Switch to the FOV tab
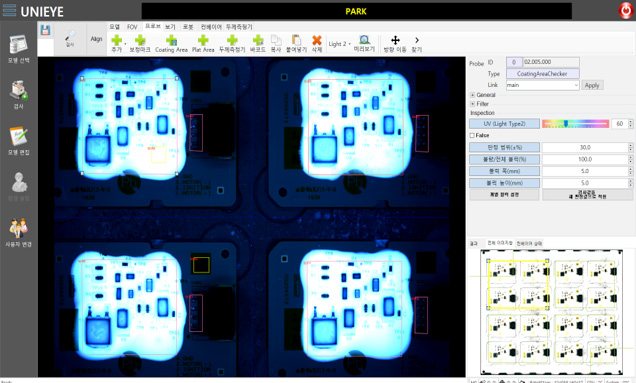The image size is (636, 383). tap(132, 27)
